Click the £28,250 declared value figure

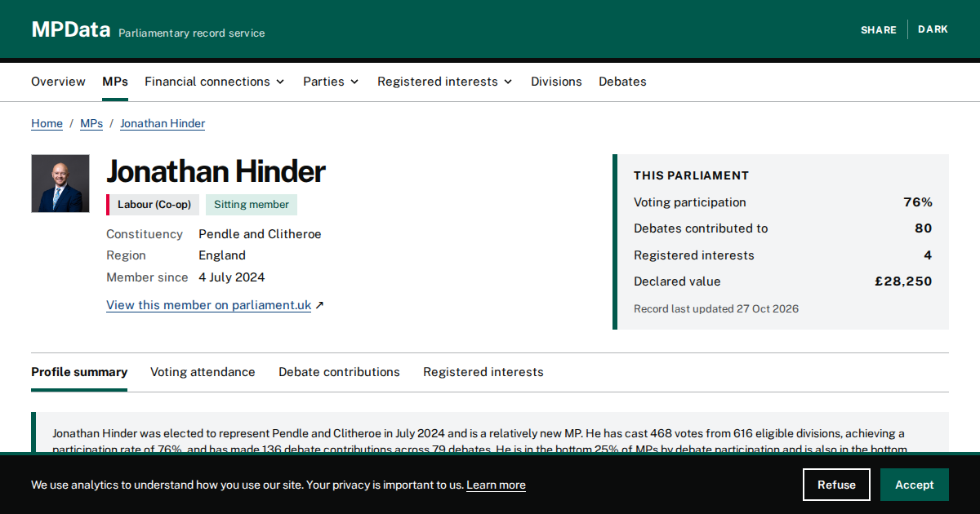[903, 281]
